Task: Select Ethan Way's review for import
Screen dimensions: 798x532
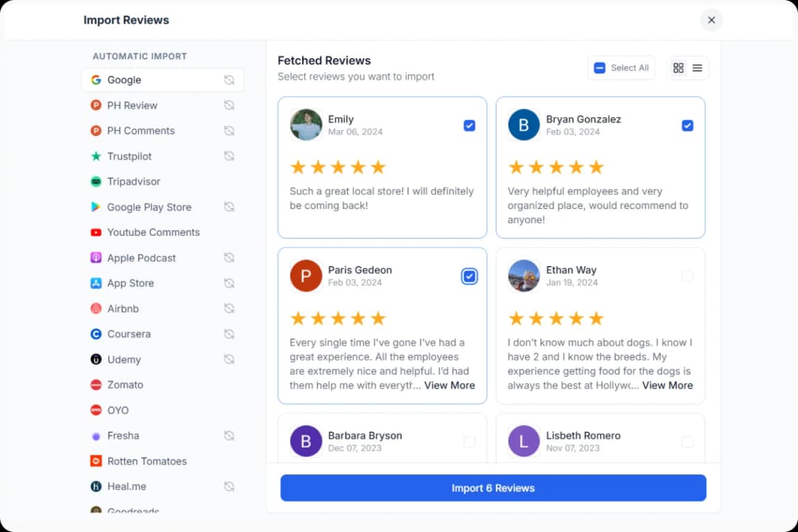Action: [x=687, y=274]
